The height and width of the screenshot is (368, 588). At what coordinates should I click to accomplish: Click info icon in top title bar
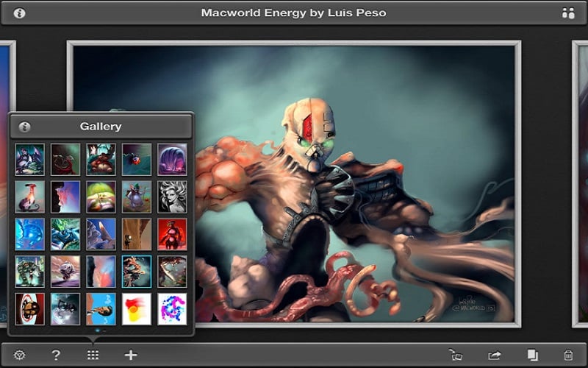click(20, 13)
